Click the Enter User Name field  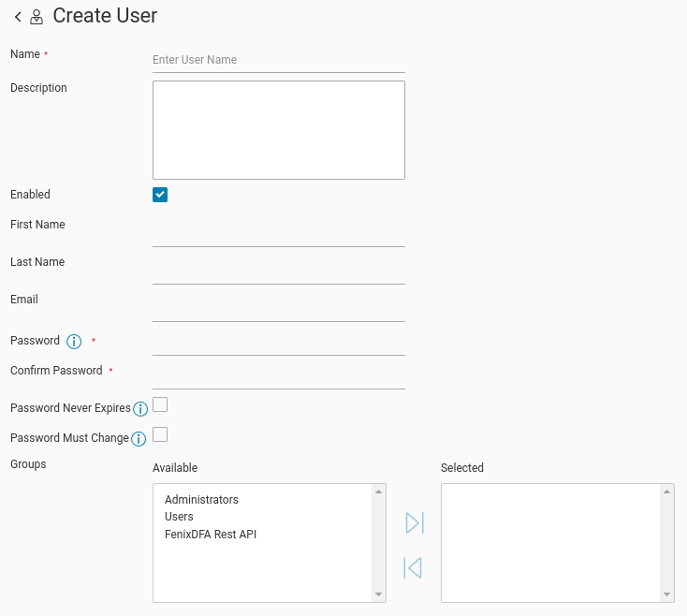279,60
